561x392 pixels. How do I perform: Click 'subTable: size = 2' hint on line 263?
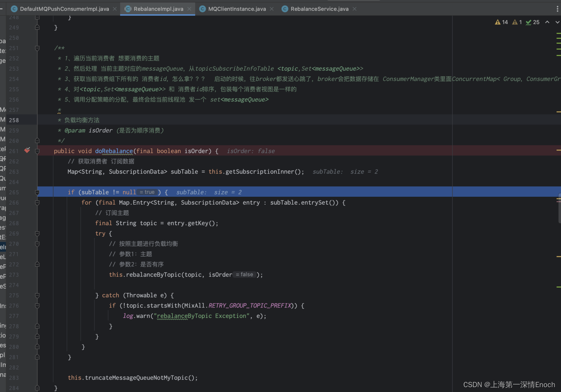point(345,172)
